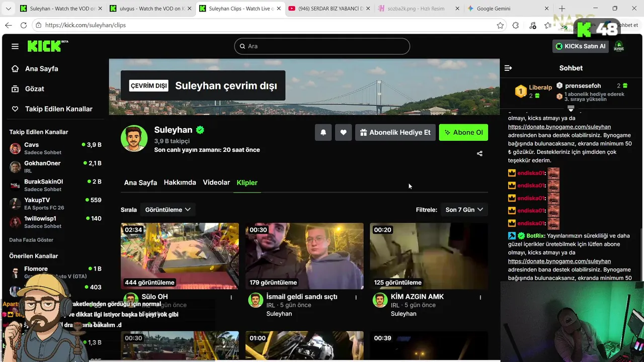Screen dimensions: 644x362
Task: Play the 01:00 clip thumbnail in second row
Action: pyautogui.click(x=304, y=346)
